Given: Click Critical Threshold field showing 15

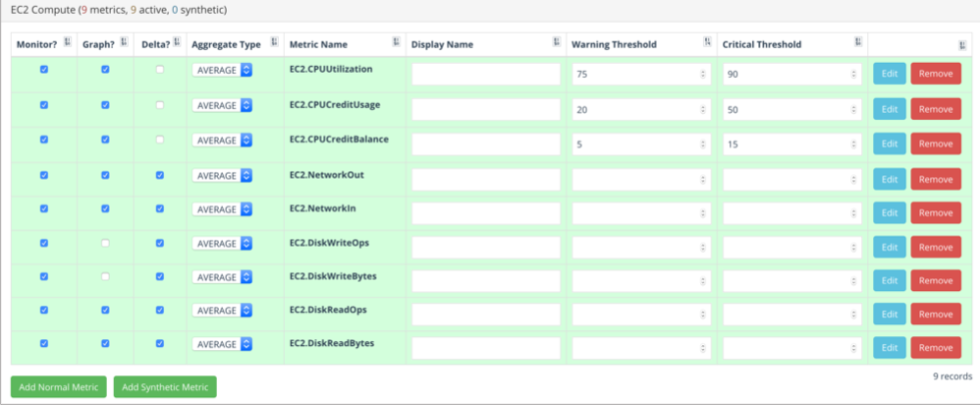Looking at the screenshot, I should (x=791, y=144).
